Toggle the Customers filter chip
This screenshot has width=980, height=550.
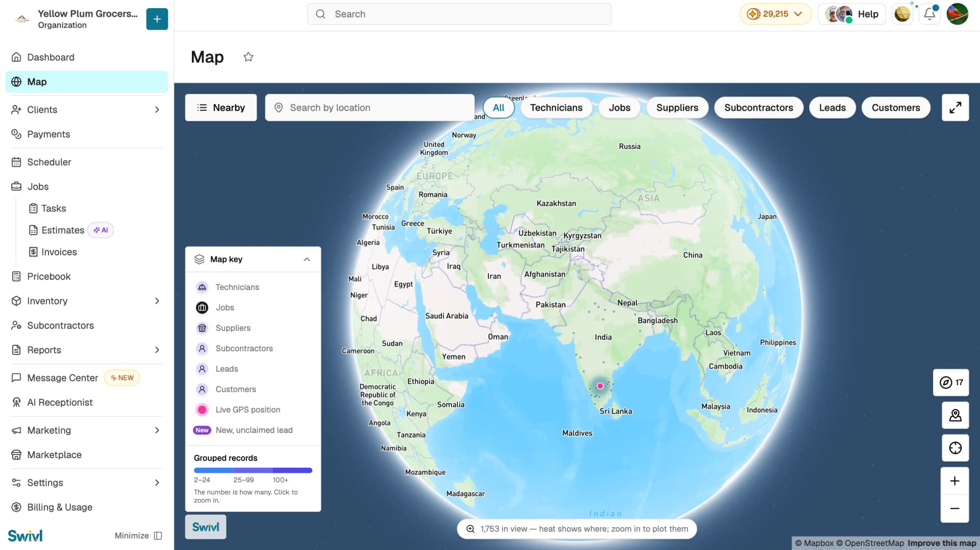896,108
